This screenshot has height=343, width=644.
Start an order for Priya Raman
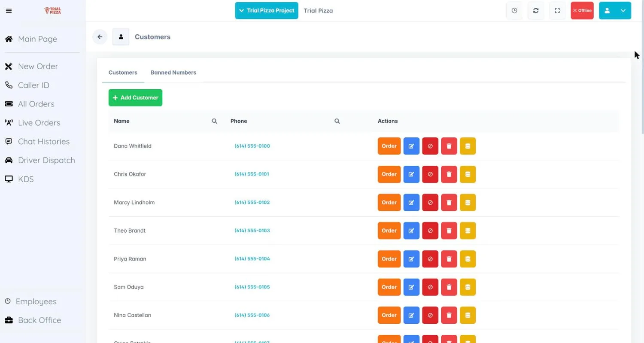point(389,259)
